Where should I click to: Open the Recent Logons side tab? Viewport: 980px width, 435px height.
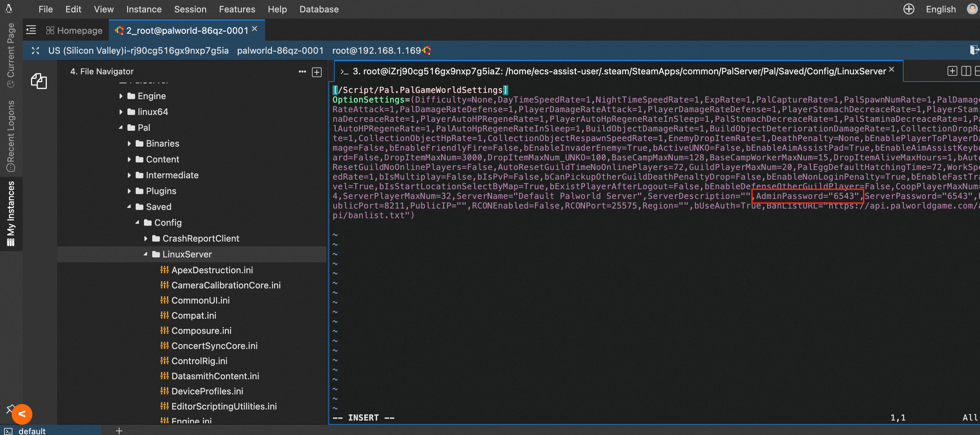click(11, 136)
